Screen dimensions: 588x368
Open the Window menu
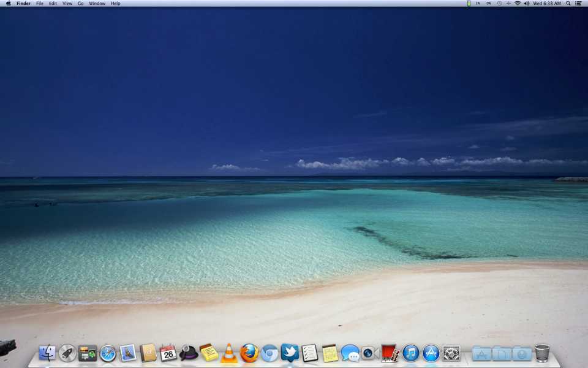[x=97, y=4]
